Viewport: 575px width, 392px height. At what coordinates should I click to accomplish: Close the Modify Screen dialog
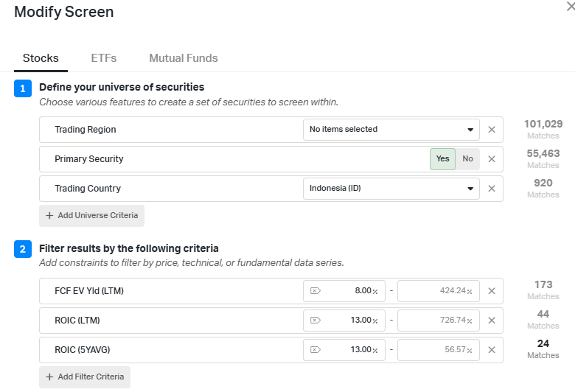click(x=571, y=6)
